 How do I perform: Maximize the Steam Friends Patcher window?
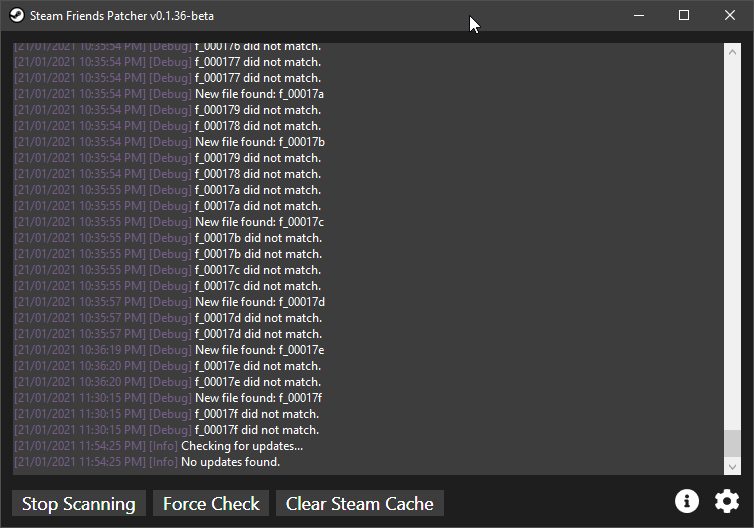[684, 15]
